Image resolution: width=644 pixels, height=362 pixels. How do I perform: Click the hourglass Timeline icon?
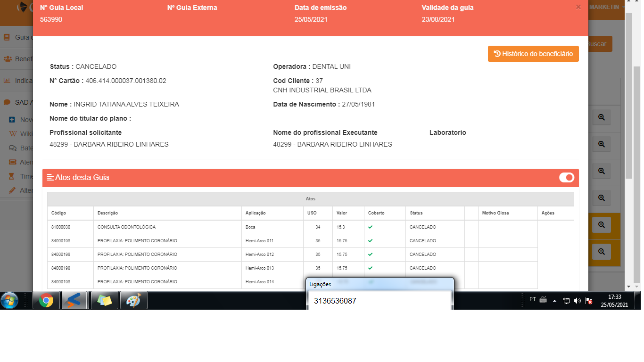pos(12,176)
